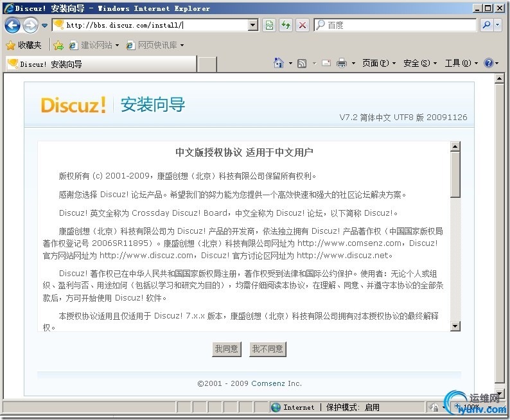Click the page scroll up arrow
This screenshot has width=510, height=420.
coord(499,78)
